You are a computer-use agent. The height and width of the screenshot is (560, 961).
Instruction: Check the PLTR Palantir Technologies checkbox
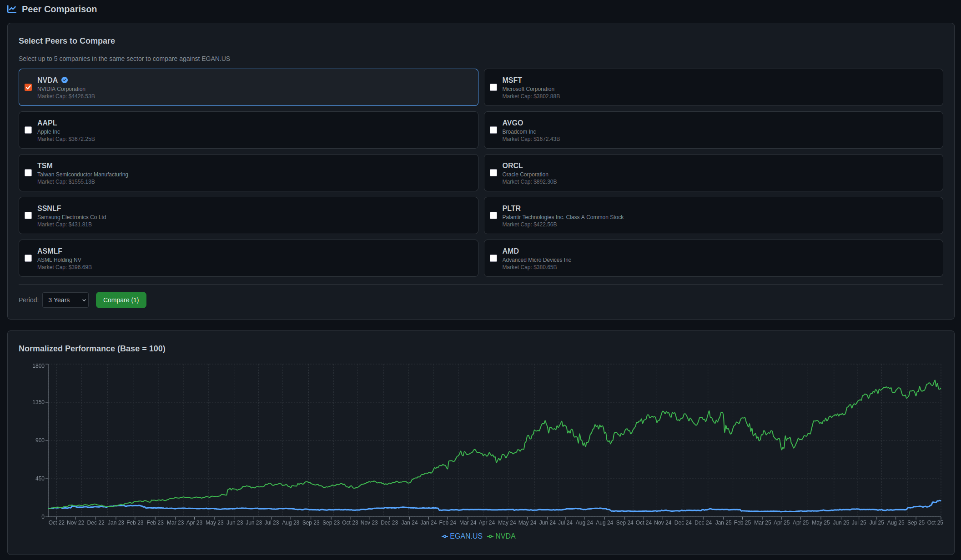(x=493, y=215)
